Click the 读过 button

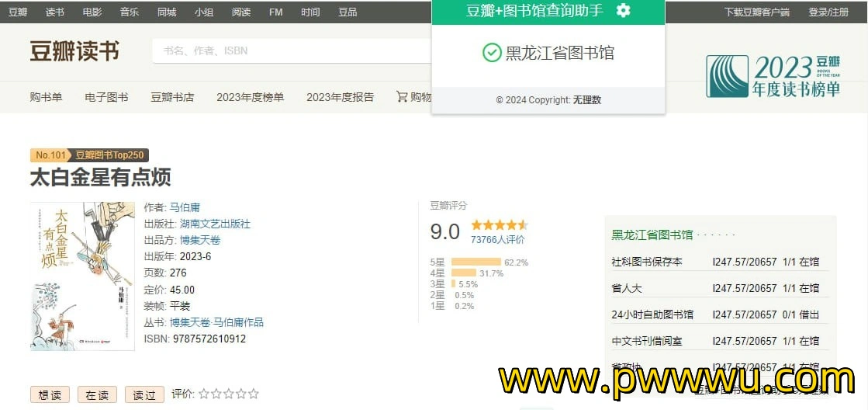point(144,394)
